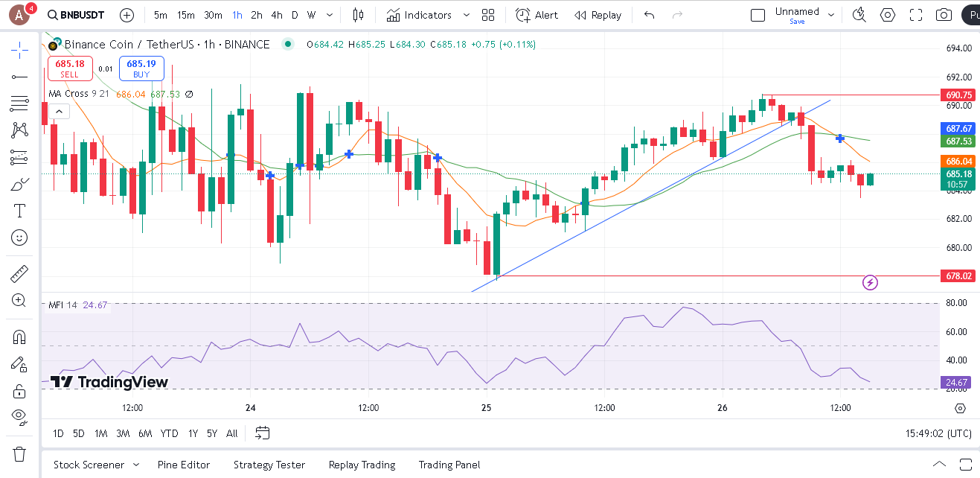Expand the timeframe dropdown chevron
Viewport: 980px width, 478px height.
pos(330,15)
